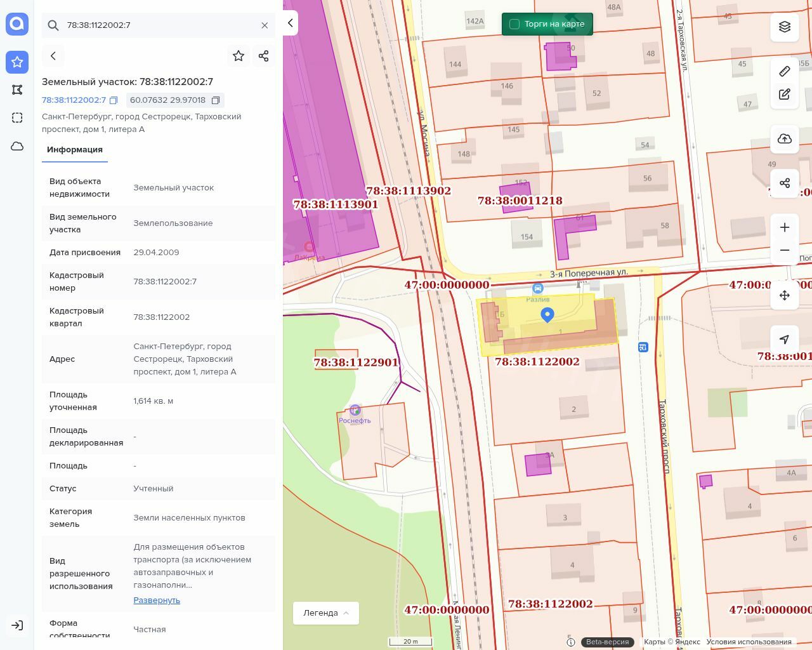
Task: Clear the search query with X
Action: pos(265,25)
